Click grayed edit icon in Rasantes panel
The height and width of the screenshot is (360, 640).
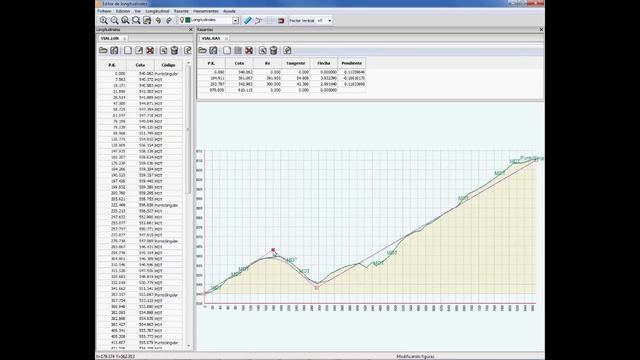(238, 50)
